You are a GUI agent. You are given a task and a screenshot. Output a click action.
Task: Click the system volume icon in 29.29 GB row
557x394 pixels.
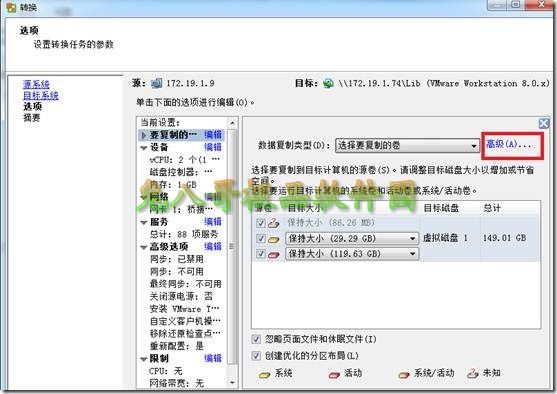click(274, 239)
